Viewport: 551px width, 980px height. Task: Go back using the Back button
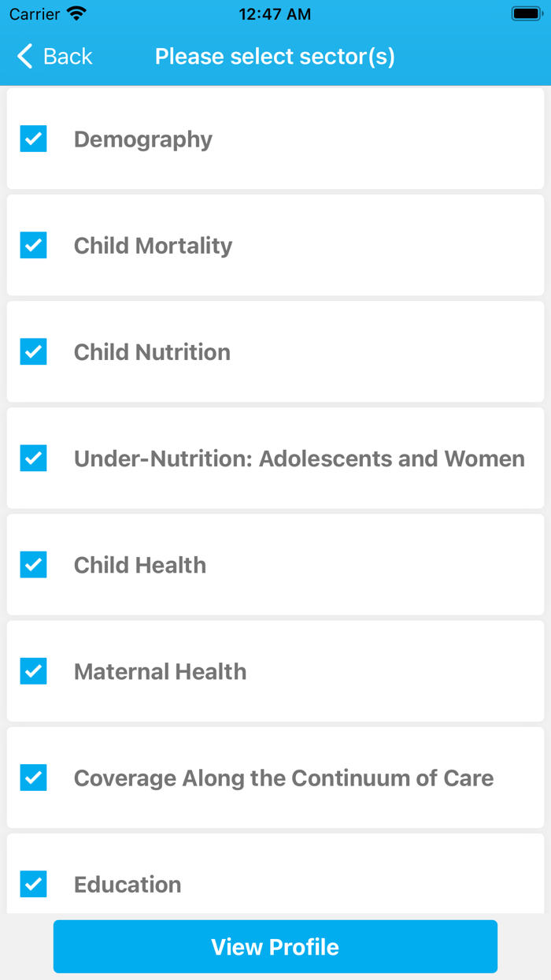54,56
